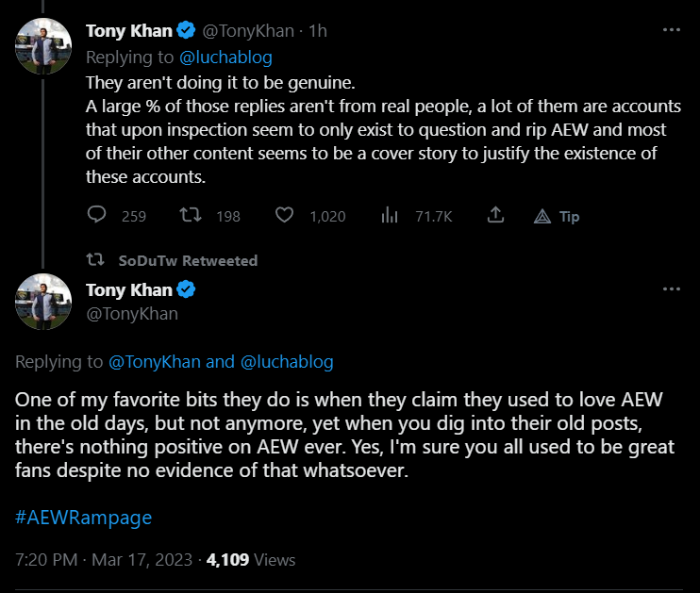Open the view analytics bar chart icon

tap(389, 216)
